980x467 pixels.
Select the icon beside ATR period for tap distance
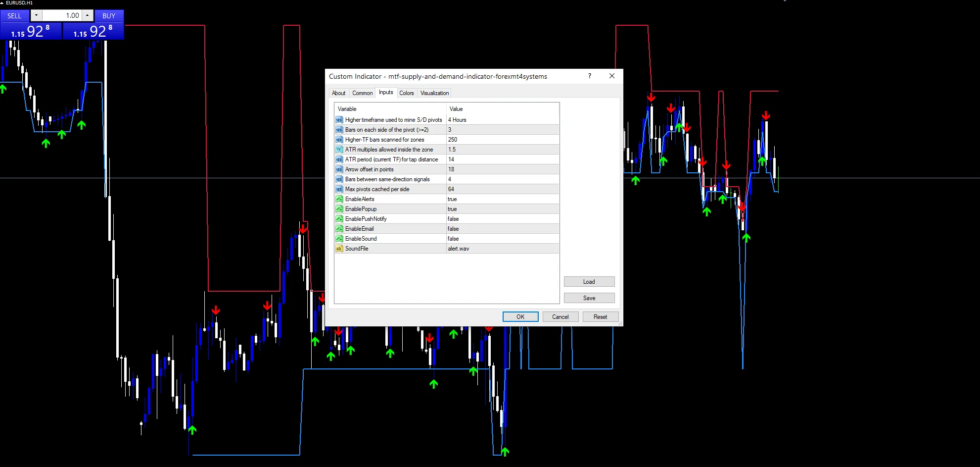pos(339,159)
